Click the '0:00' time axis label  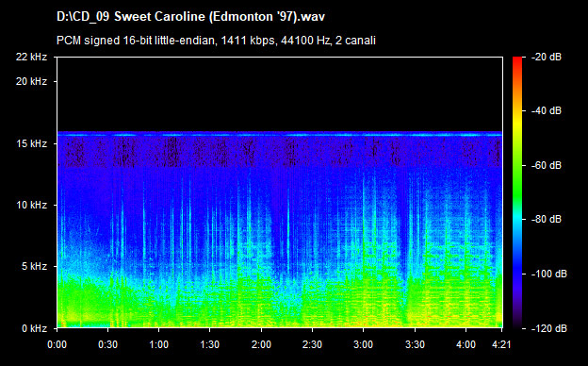pyautogui.click(x=57, y=344)
